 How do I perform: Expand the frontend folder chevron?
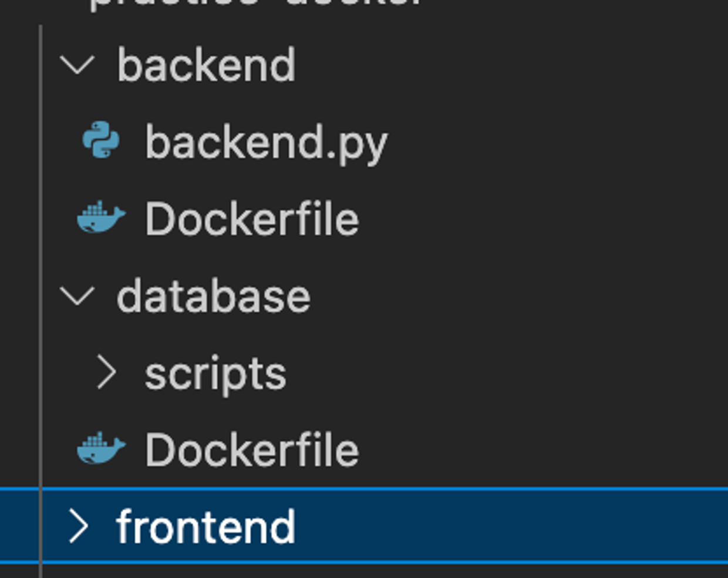click(78, 526)
